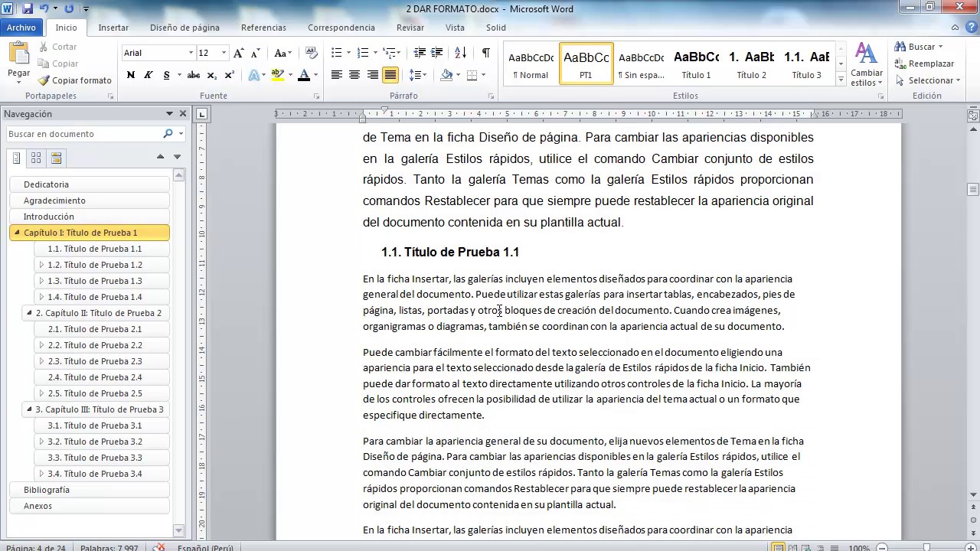Collapse 3. Capítulo III: Título de Prueba 3

tap(29, 409)
